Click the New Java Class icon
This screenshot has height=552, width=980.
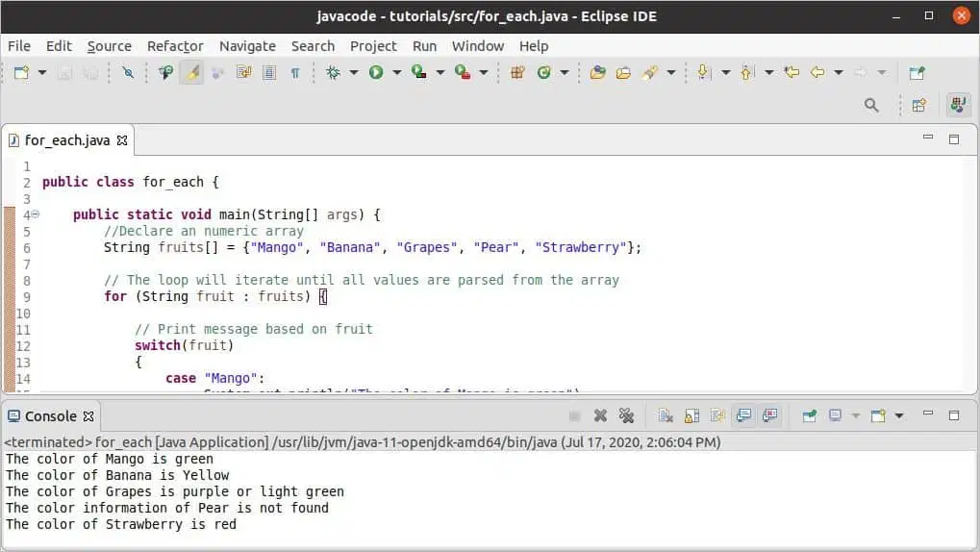(543, 72)
